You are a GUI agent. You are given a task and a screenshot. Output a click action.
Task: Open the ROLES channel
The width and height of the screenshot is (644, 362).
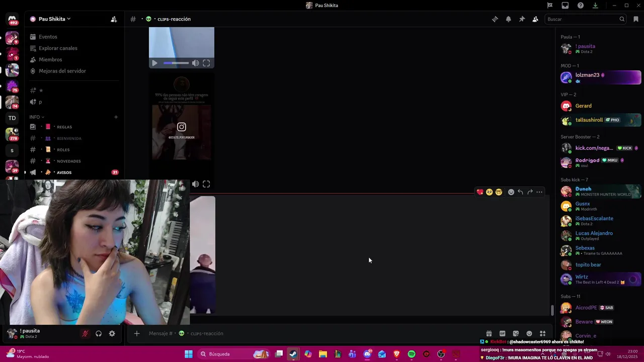[x=74, y=150]
